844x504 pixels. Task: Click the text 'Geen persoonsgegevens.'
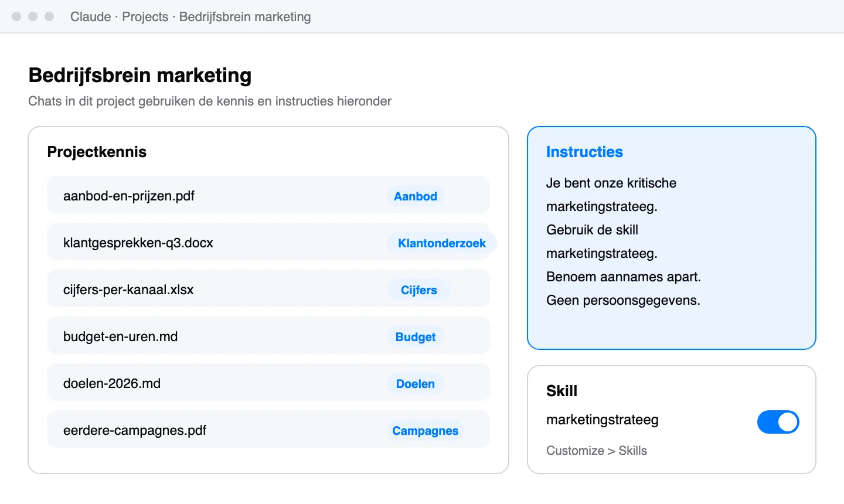(623, 300)
